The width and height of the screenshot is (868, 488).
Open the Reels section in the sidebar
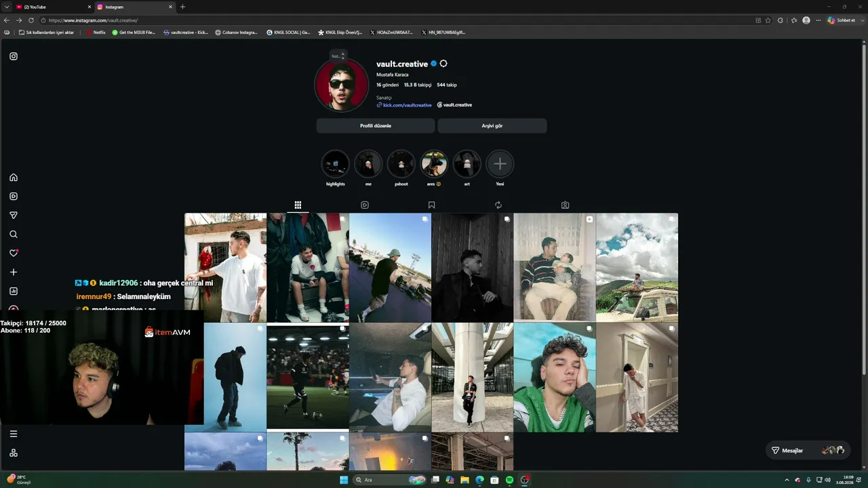point(14,197)
